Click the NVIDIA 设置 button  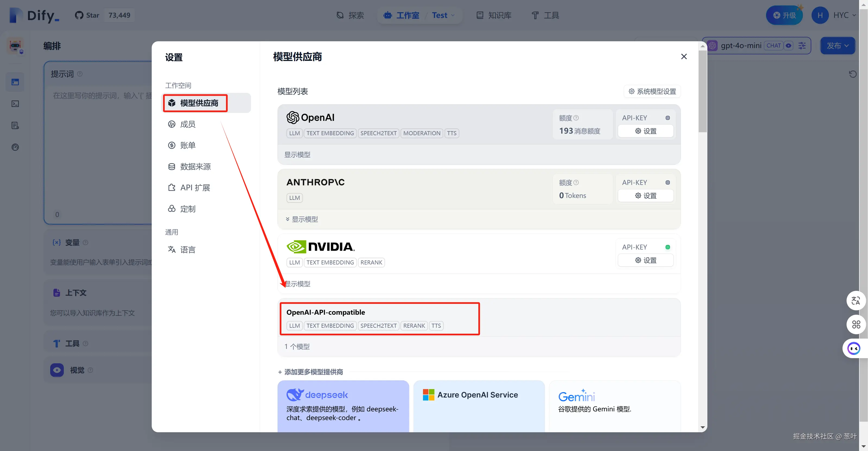click(x=646, y=260)
